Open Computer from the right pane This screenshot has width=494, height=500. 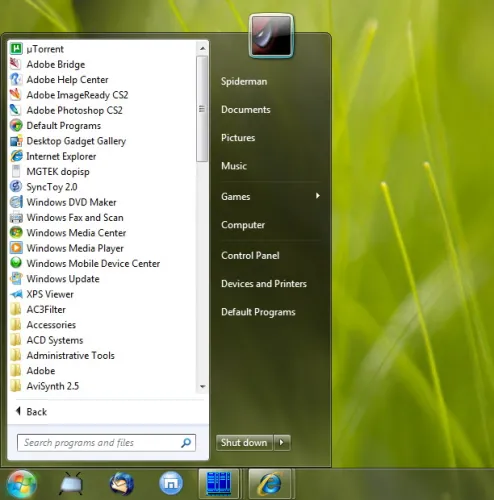coord(243,225)
